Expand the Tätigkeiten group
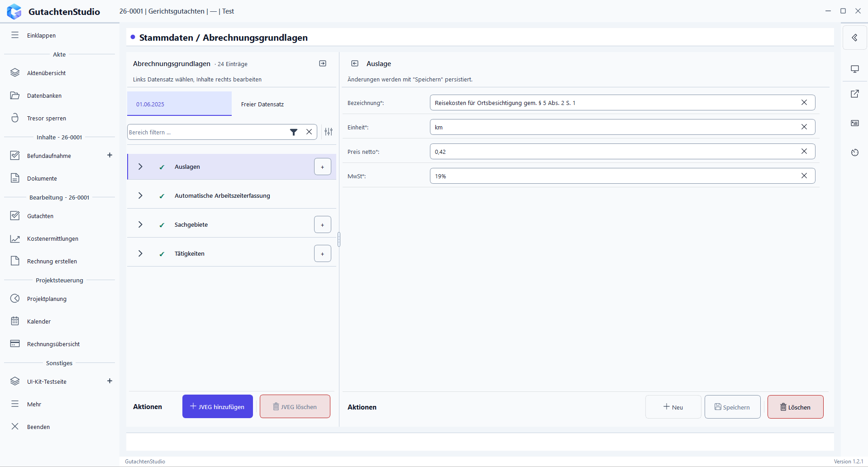Screen dimensions: 868x467 point(140,253)
